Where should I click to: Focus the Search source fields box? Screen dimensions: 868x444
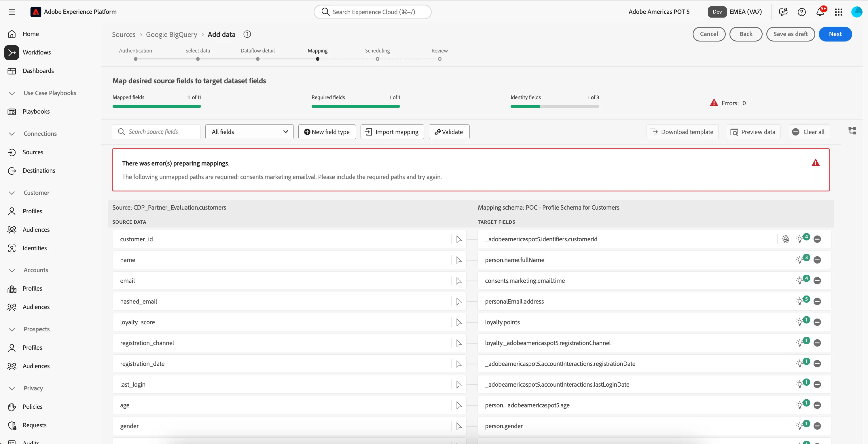coord(156,132)
